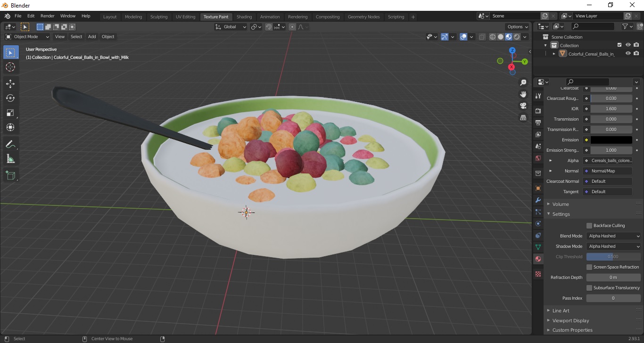The width and height of the screenshot is (644, 343).
Task: Open the Physics properties tab
Action: [x=538, y=223]
